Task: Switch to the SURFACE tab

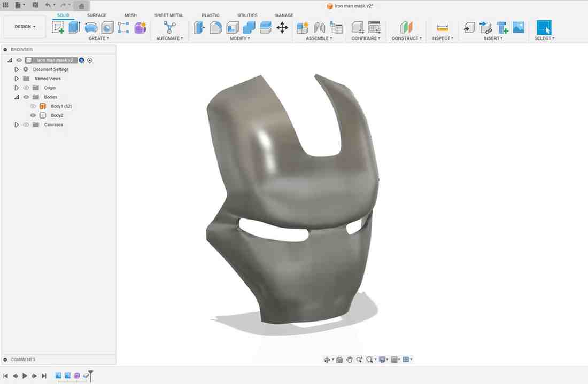Action: pyautogui.click(x=97, y=15)
